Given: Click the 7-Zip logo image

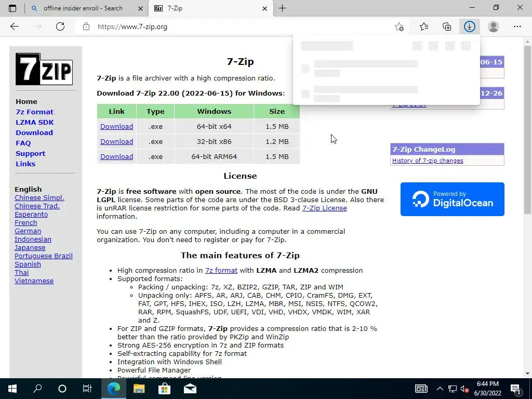Looking at the screenshot, I should [x=44, y=69].
